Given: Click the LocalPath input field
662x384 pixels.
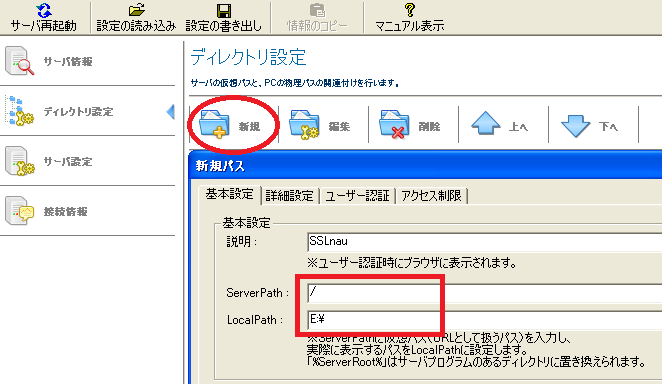Looking at the screenshot, I should pos(485,320).
